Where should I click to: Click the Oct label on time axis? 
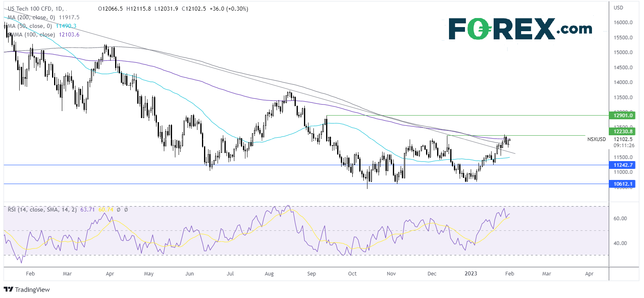352,273
